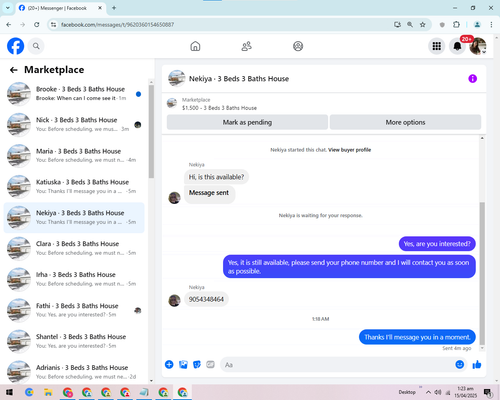
Task: Open the browser extensions puzzle icon
Action: 456,25
